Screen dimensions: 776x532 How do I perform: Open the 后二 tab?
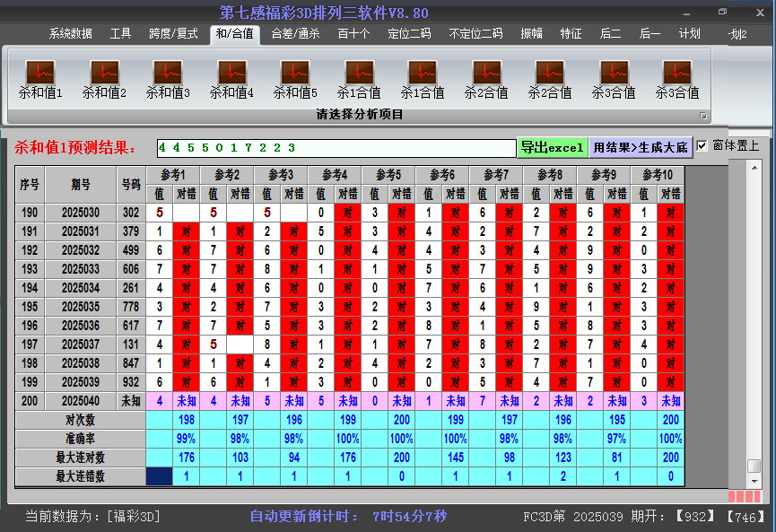point(610,34)
